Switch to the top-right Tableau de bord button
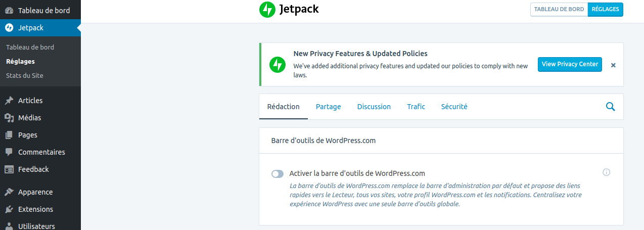The image size is (644, 230). tap(559, 9)
